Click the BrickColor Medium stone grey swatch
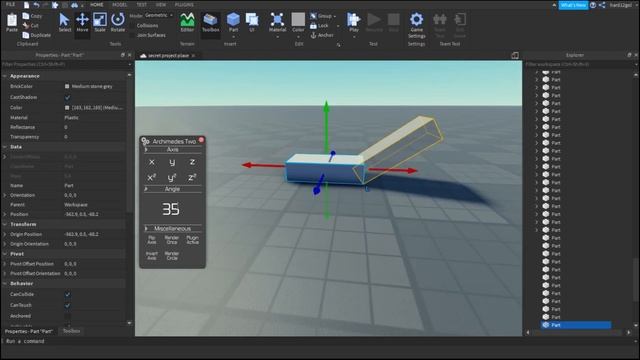The height and width of the screenshot is (360, 640). pos(67,87)
